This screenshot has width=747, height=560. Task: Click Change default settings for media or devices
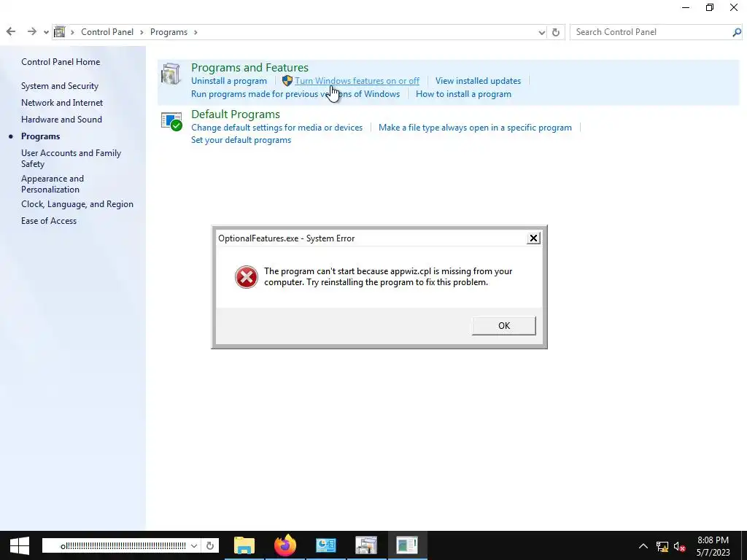pyautogui.click(x=276, y=128)
